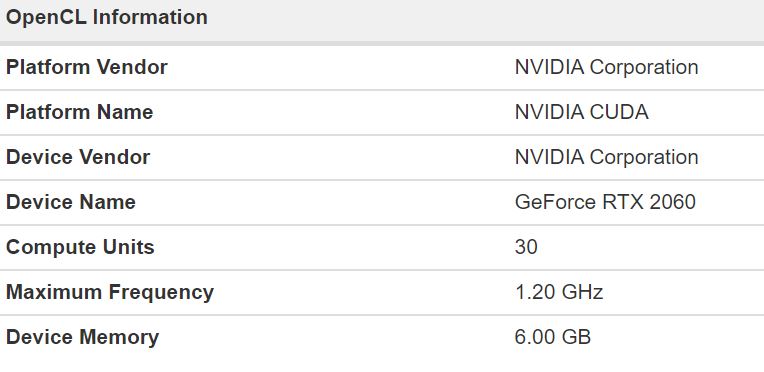Select the Device Vendor label
Screen dimensions: 764x372
pos(78,157)
